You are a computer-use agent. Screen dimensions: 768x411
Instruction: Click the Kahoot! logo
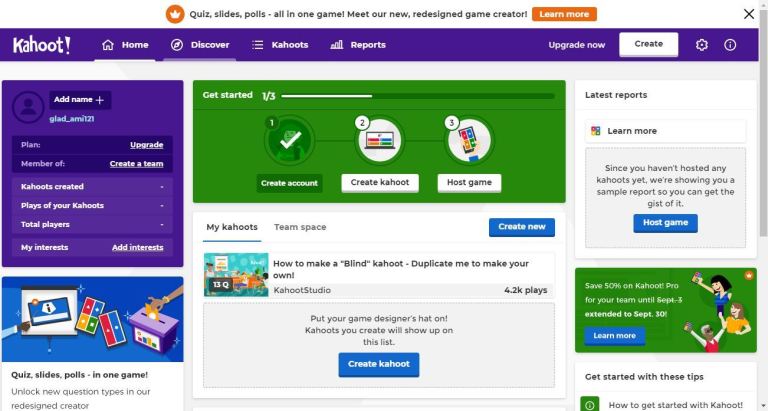pos(42,45)
